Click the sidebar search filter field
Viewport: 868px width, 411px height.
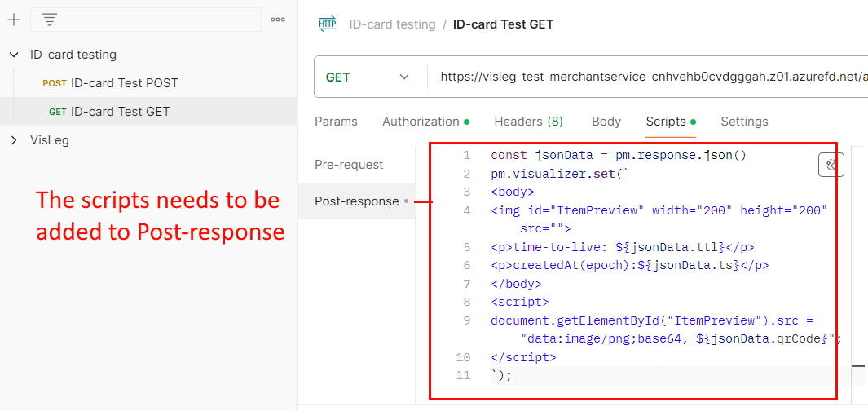(x=146, y=20)
